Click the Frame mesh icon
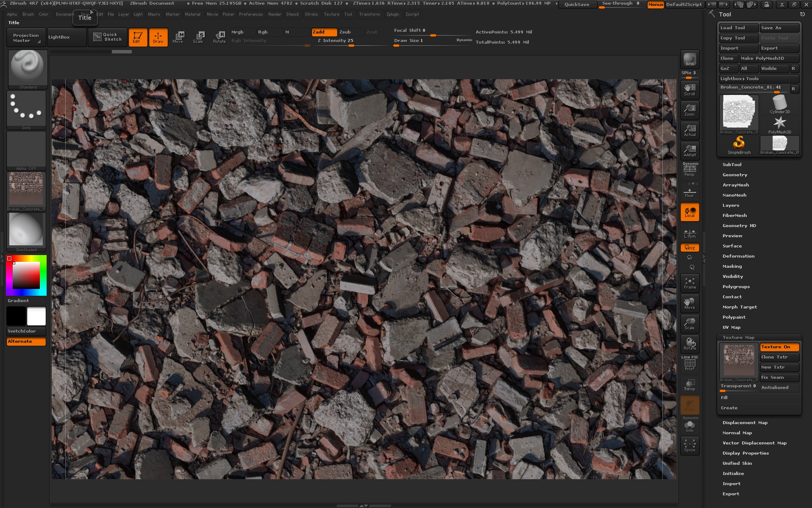 690,283
